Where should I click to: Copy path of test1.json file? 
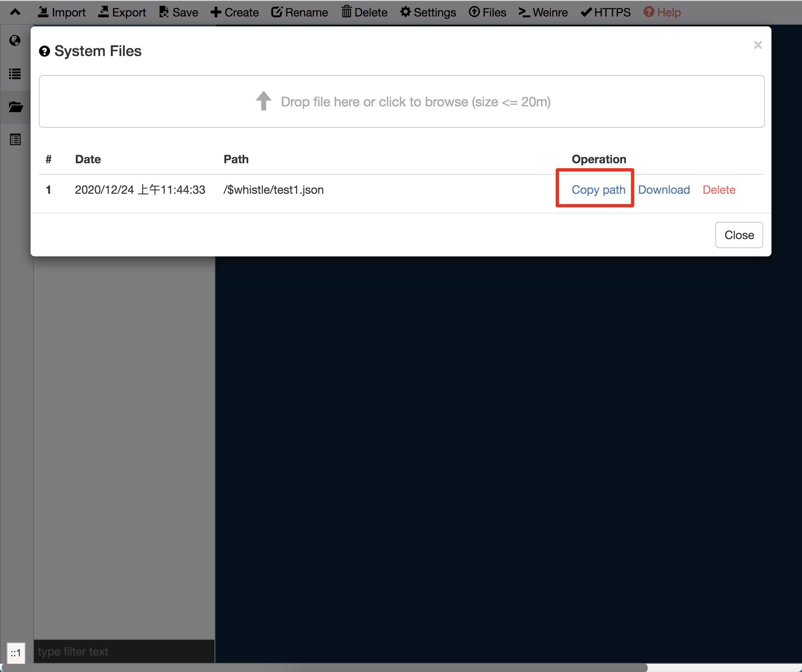point(598,190)
